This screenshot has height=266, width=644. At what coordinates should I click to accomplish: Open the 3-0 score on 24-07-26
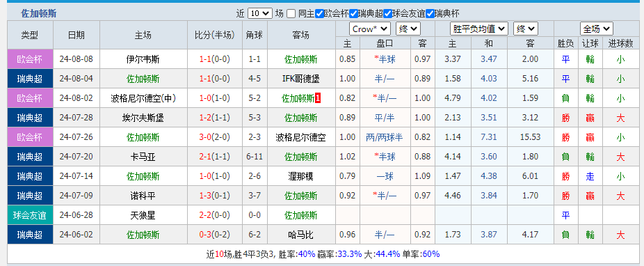pyautogui.click(x=205, y=137)
